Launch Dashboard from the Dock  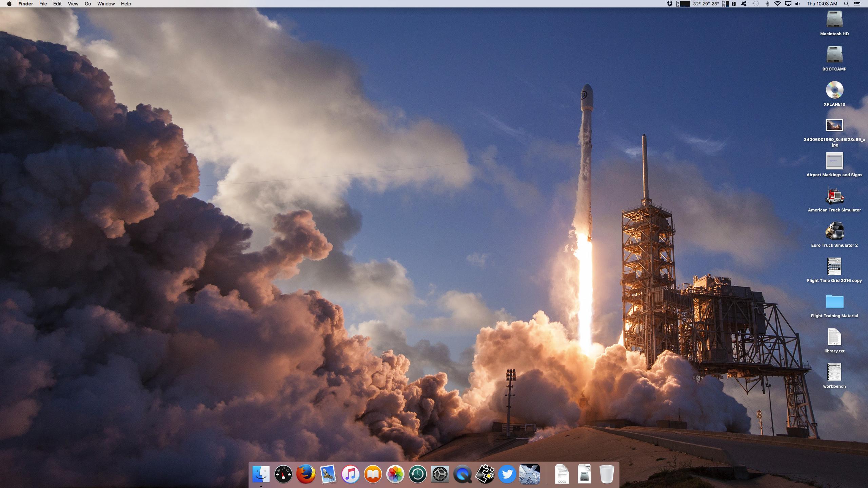[x=283, y=474]
